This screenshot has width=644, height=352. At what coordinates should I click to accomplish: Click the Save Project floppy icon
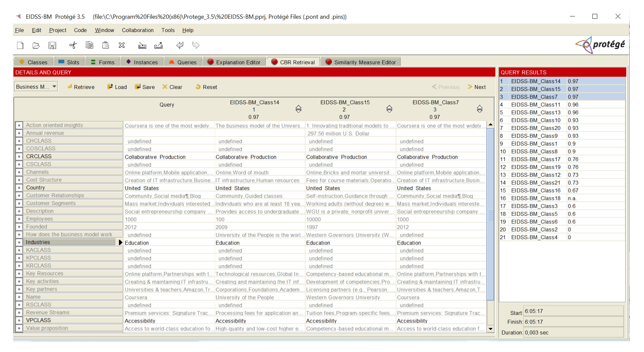pos(52,45)
